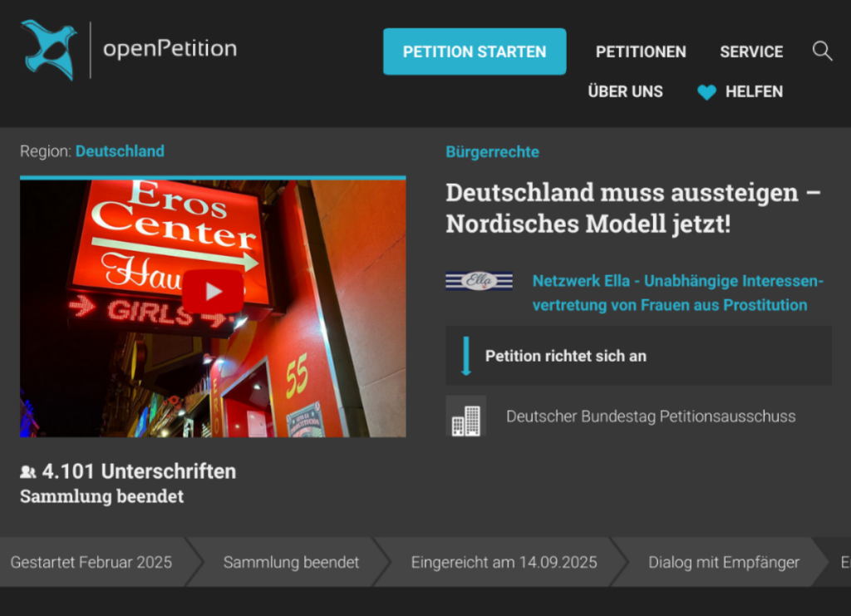Image resolution: width=851 pixels, height=616 pixels.
Task: Open Netzwerk Ella petitioner profile link
Action: click(677, 293)
